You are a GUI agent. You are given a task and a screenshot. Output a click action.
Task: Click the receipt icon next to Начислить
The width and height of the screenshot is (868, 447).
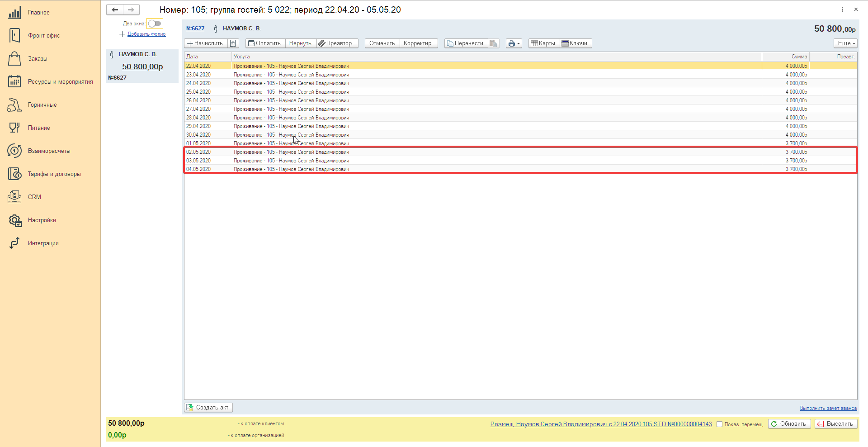coord(233,43)
